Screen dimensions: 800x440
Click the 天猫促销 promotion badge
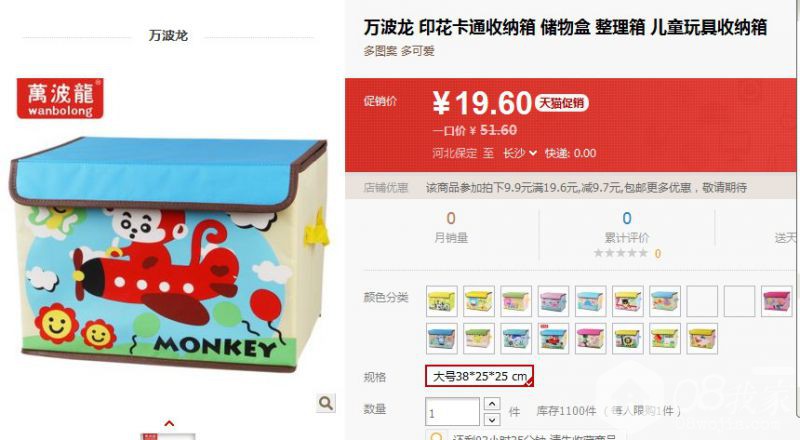(x=562, y=103)
